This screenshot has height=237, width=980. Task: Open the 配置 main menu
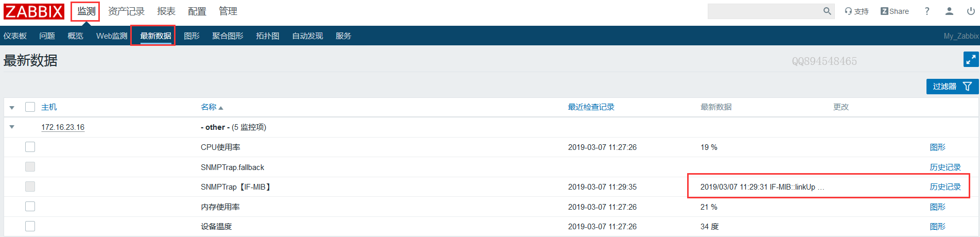197,11
